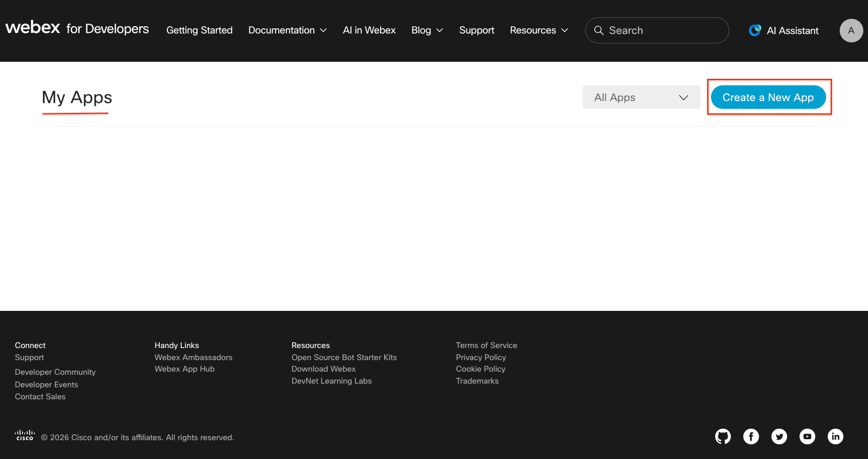Open the YouTube footer icon
Screen dimensions: 868x459
(807, 436)
